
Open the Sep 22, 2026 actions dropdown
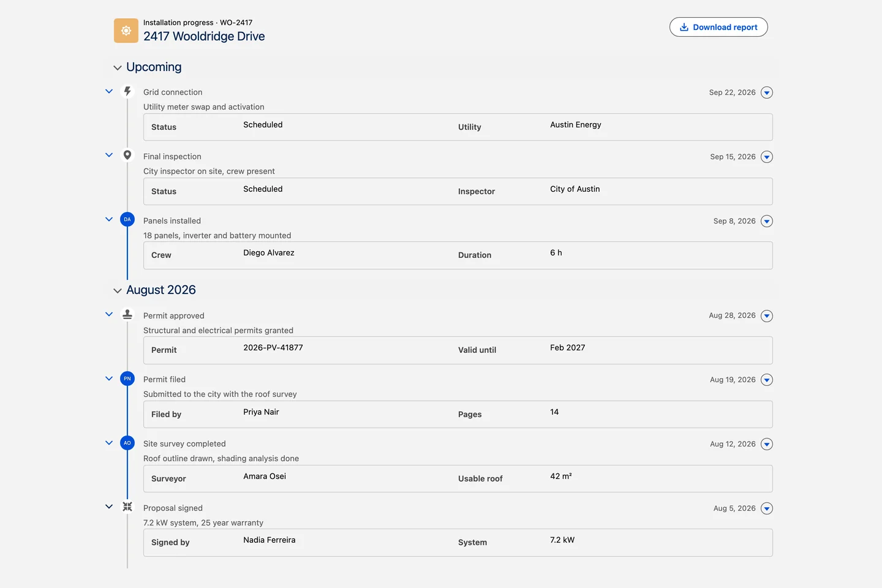[767, 92]
